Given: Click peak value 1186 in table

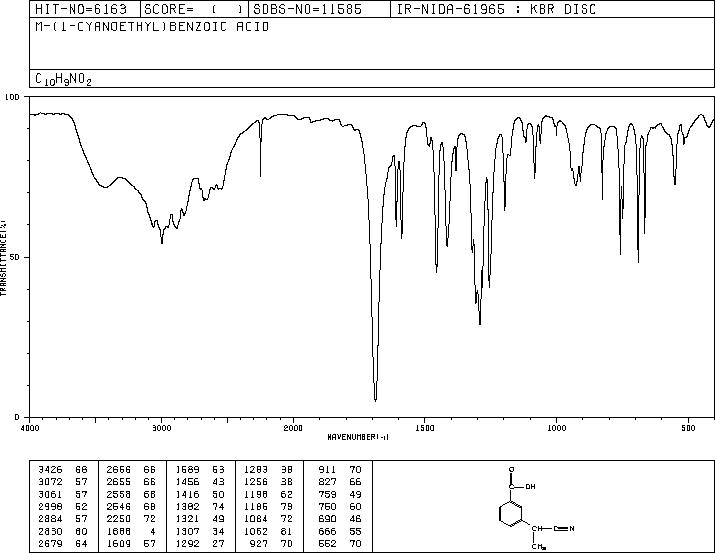Looking at the screenshot, I should tap(256, 506).
